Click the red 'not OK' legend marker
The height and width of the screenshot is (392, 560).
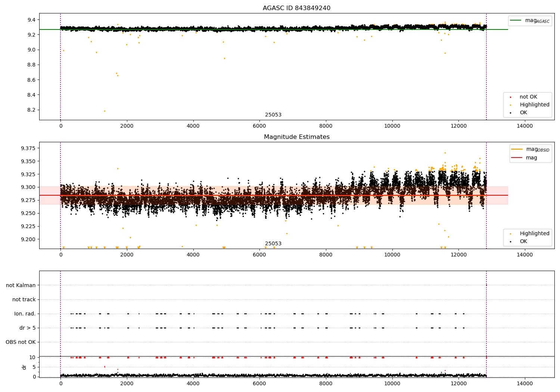[x=510, y=97]
